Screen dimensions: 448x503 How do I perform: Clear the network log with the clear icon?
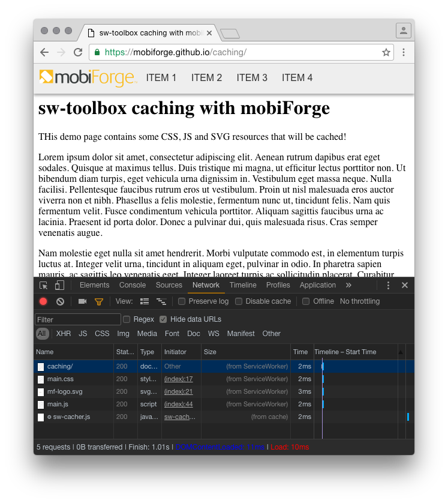pos(60,301)
